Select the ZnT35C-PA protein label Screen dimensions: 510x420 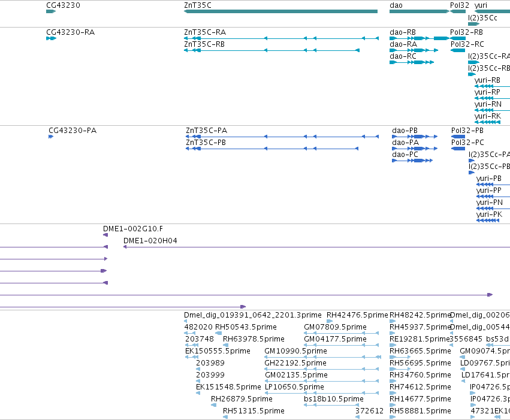point(207,131)
